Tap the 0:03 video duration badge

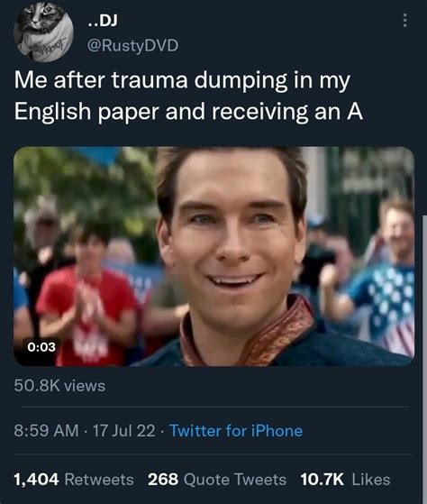[41, 347]
